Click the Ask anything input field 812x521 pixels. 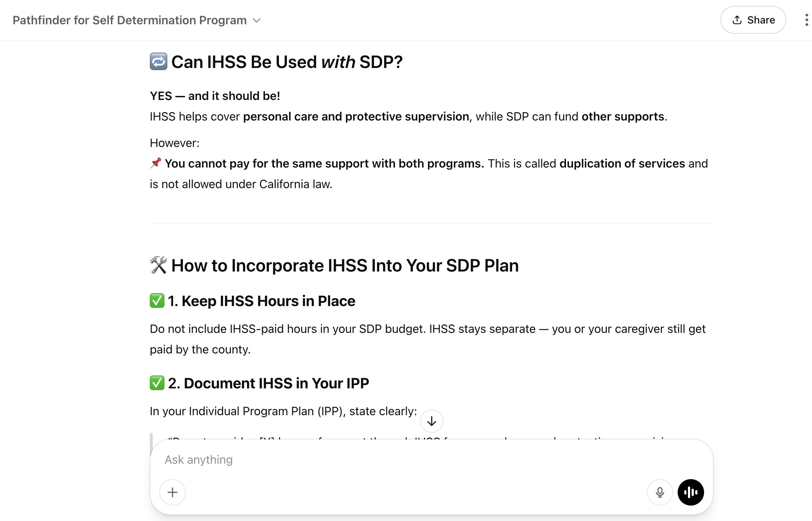(x=404, y=460)
